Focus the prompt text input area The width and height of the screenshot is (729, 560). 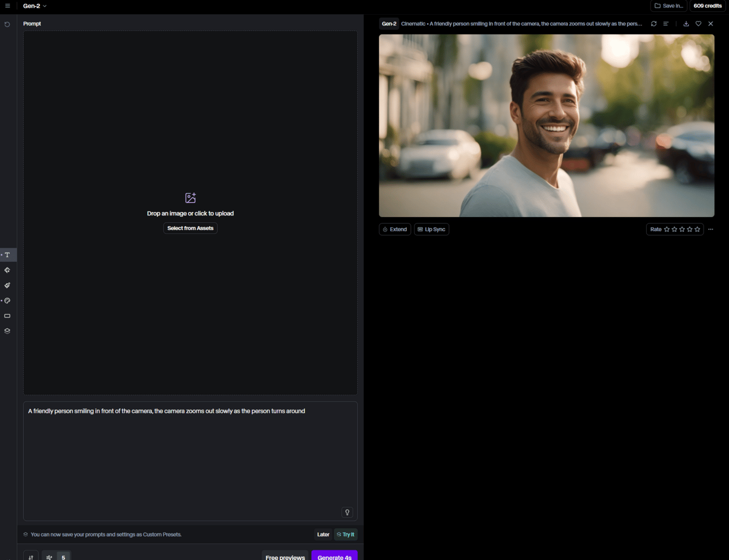[190, 461]
